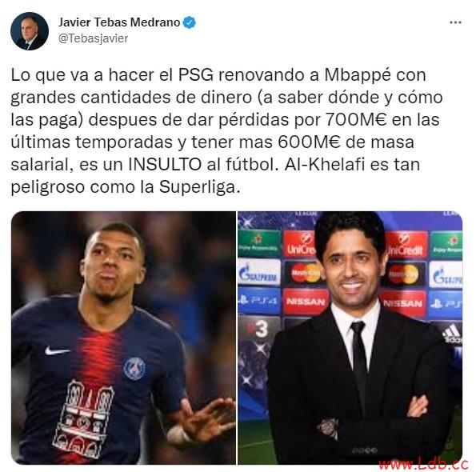Open Javier Tebas profile avatar
The height and width of the screenshot is (472, 476).
click(30, 31)
